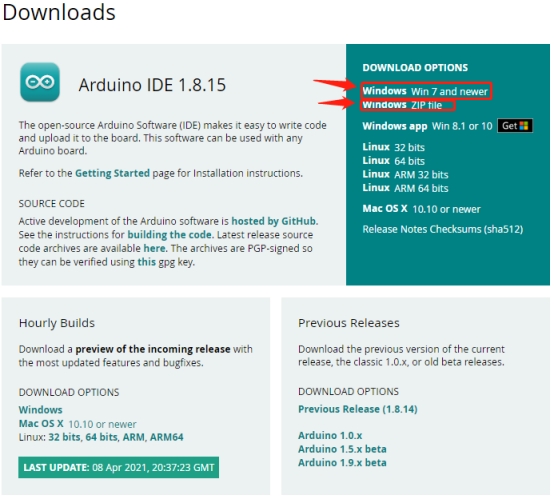Follow the hosted by GitHub link
Screen dimensions: 554x499
click(x=273, y=221)
